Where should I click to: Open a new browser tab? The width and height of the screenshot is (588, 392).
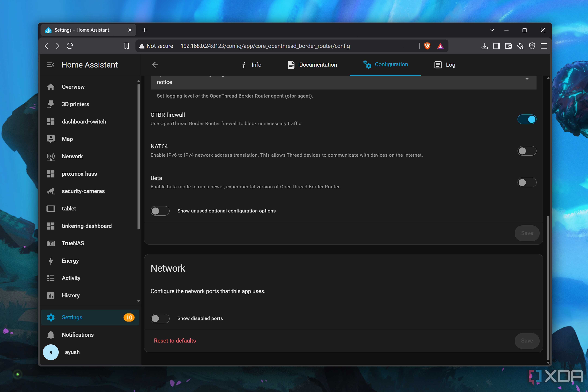tap(145, 30)
